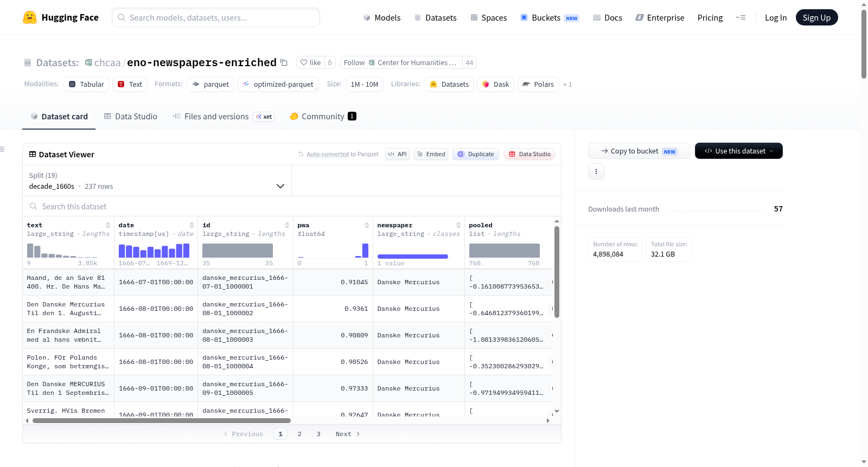Screen dimensions: 868x467
Task: Open Enterprise in the navigation
Action: click(x=660, y=17)
